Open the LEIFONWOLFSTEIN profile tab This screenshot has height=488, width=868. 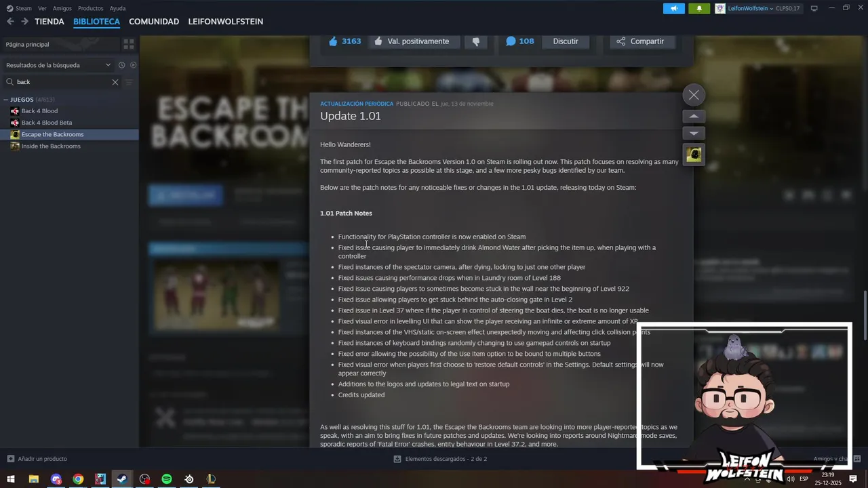[x=226, y=22]
